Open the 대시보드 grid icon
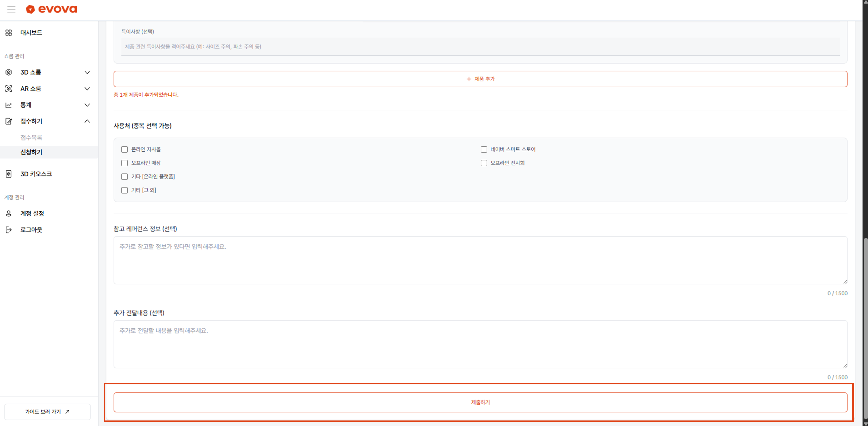 pyautogui.click(x=9, y=33)
